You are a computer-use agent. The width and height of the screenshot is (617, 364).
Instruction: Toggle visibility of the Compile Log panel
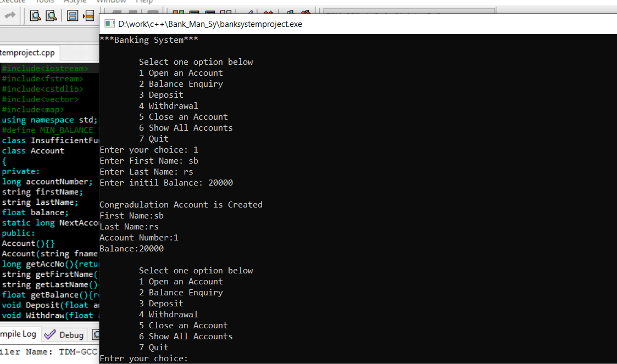19,334
